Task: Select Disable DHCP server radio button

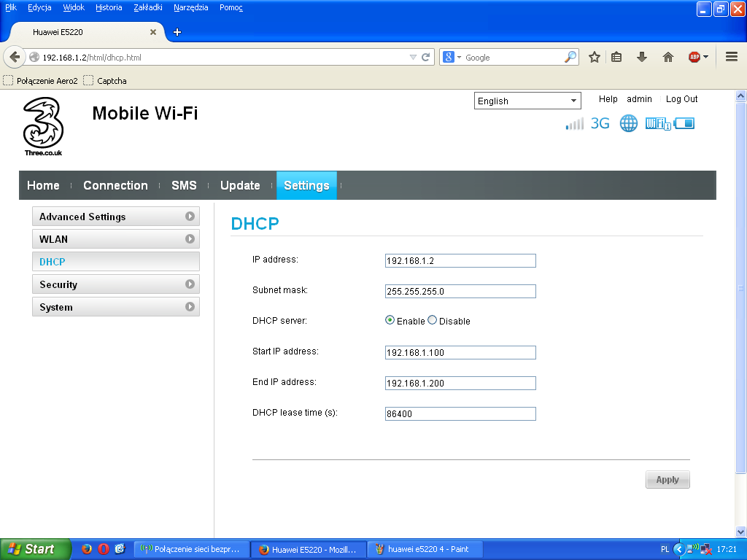Action: 433,320
